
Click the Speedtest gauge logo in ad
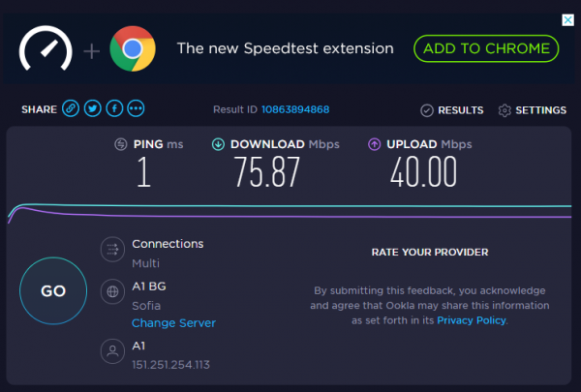click(x=46, y=48)
